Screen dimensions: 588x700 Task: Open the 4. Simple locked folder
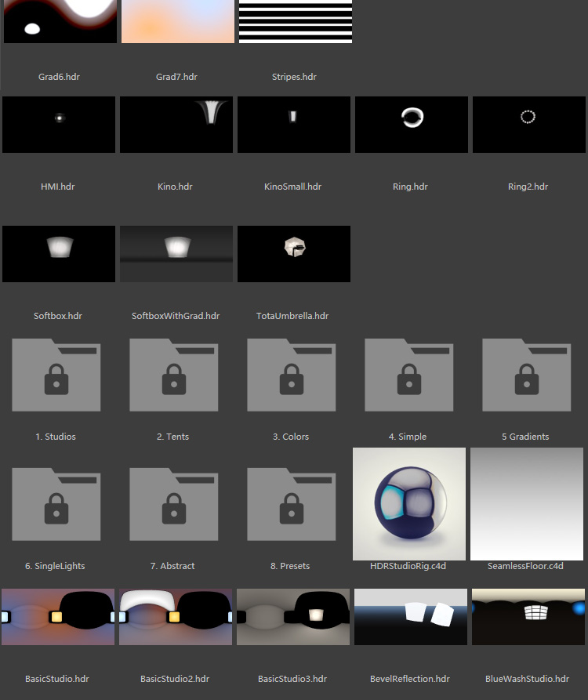tap(409, 375)
